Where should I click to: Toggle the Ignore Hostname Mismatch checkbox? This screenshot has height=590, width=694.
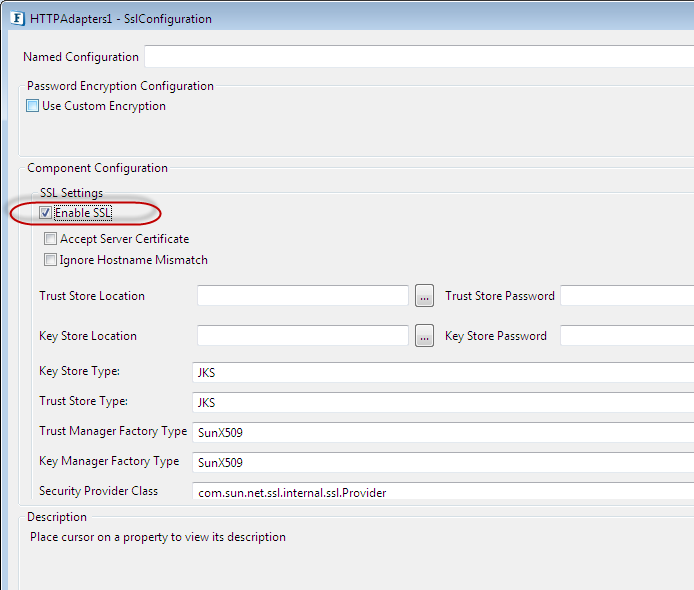coord(51,260)
